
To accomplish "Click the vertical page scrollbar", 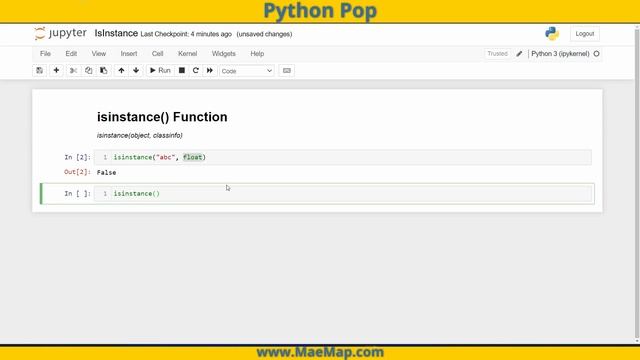I will 637,184.
